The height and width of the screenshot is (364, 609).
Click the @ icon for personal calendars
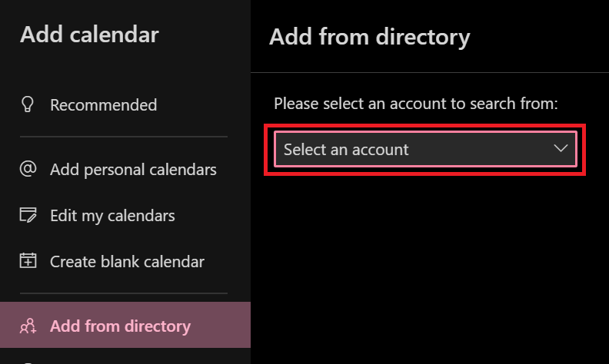click(28, 169)
